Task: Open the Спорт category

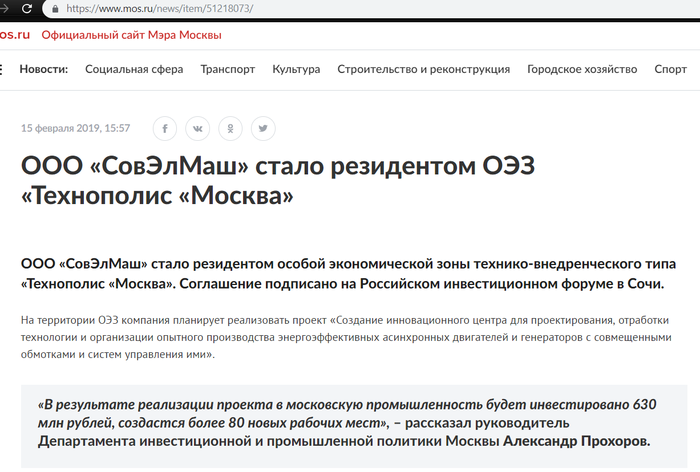Action: pos(670,70)
